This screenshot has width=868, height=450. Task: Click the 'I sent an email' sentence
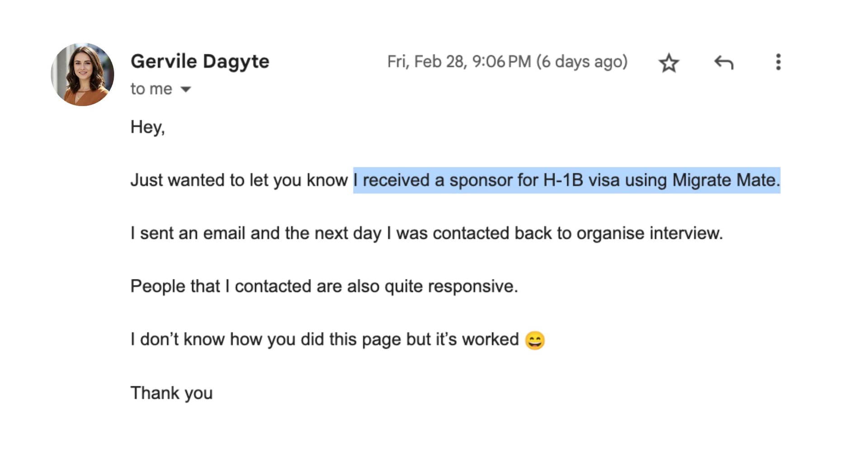[427, 233]
